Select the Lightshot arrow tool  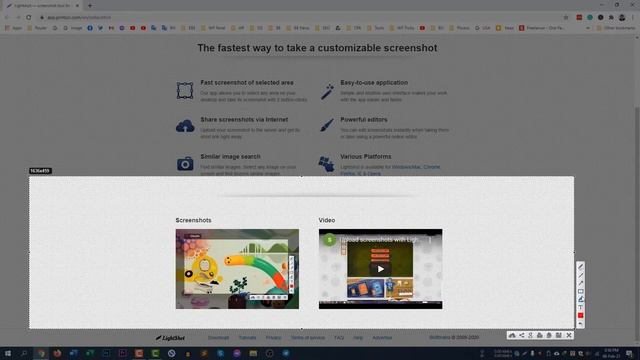click(580, 283)
